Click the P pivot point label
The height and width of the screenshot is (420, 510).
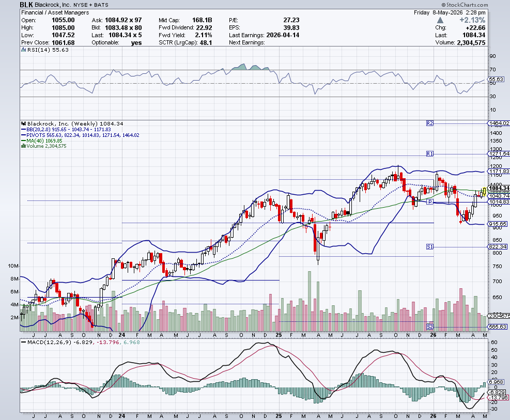pos(430,202)
